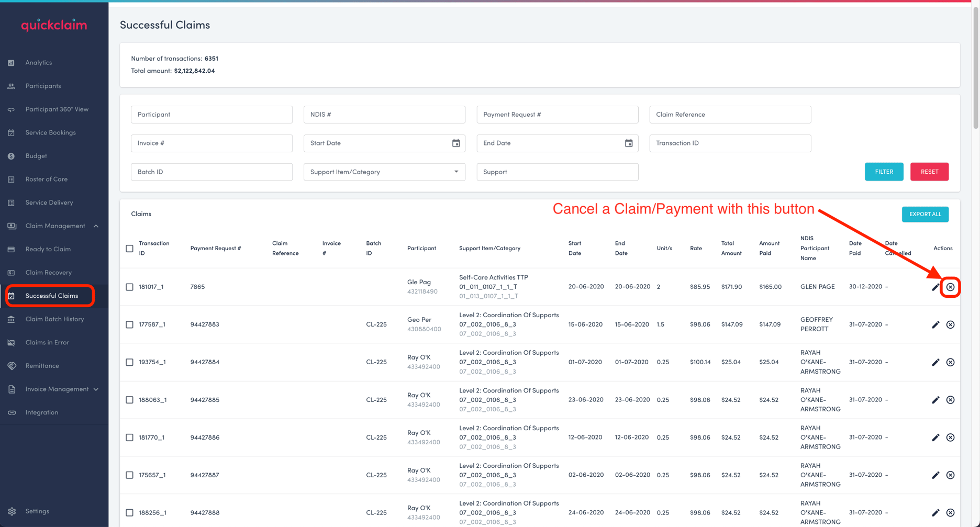Open Settings via the gear icon

12,511
